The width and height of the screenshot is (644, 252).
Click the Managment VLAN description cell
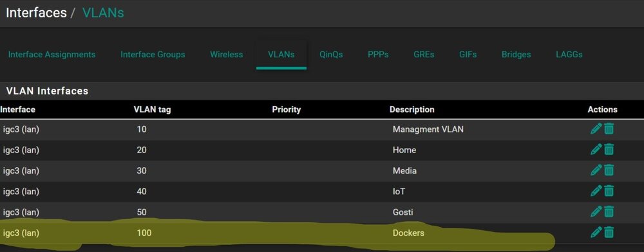428,129
